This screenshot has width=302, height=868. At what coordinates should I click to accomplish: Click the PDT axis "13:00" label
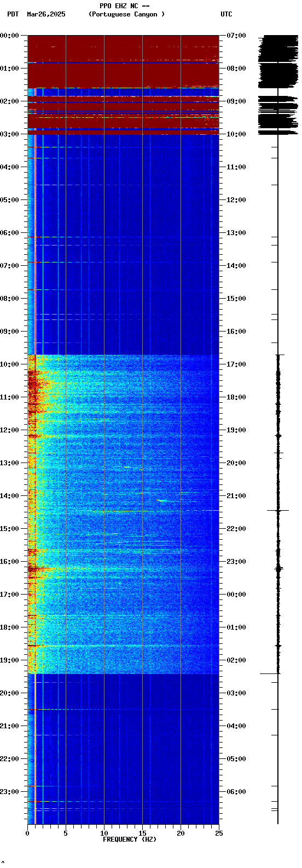(10, 463)
